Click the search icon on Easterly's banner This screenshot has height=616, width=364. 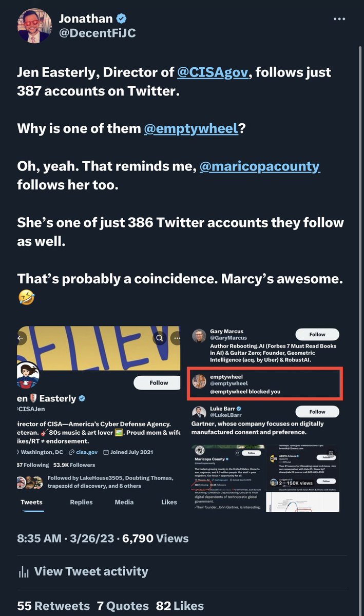160,338
